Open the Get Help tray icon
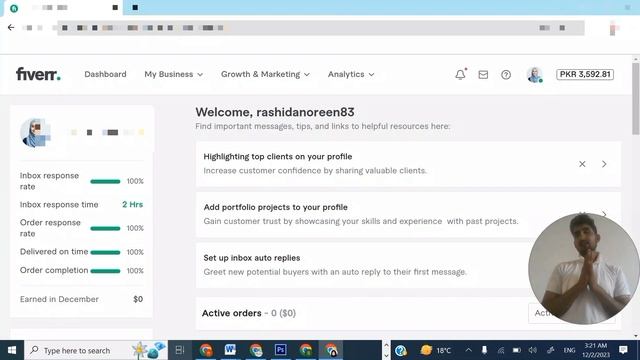This screenshot has height=360, width=640. click(401, 350)
